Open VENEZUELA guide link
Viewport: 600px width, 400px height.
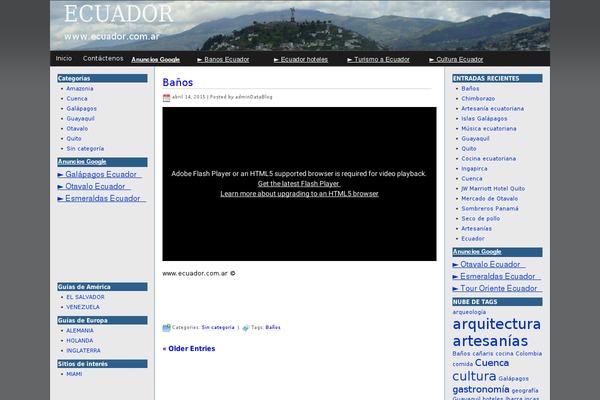[83, 307]
